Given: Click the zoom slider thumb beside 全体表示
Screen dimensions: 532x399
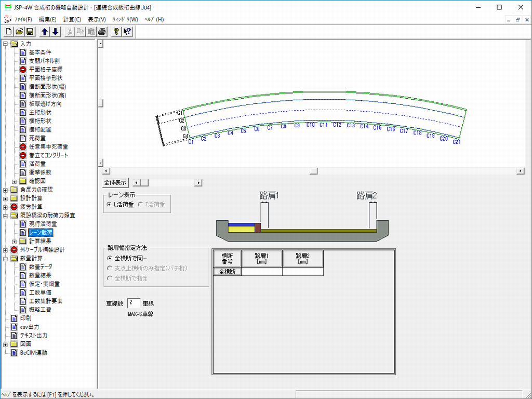Looking at the screenshot, I should pyautogui.click(x=145, y=182).
